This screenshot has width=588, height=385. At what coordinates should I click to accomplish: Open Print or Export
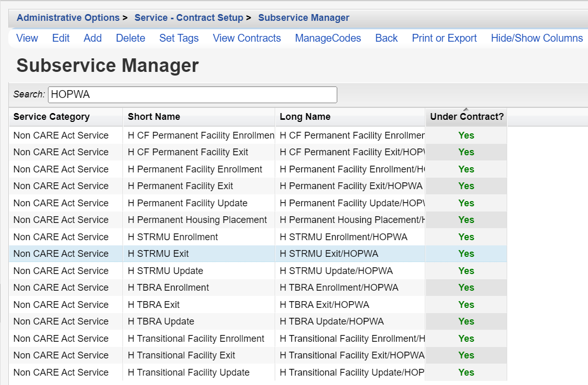[x=444, y=38]
